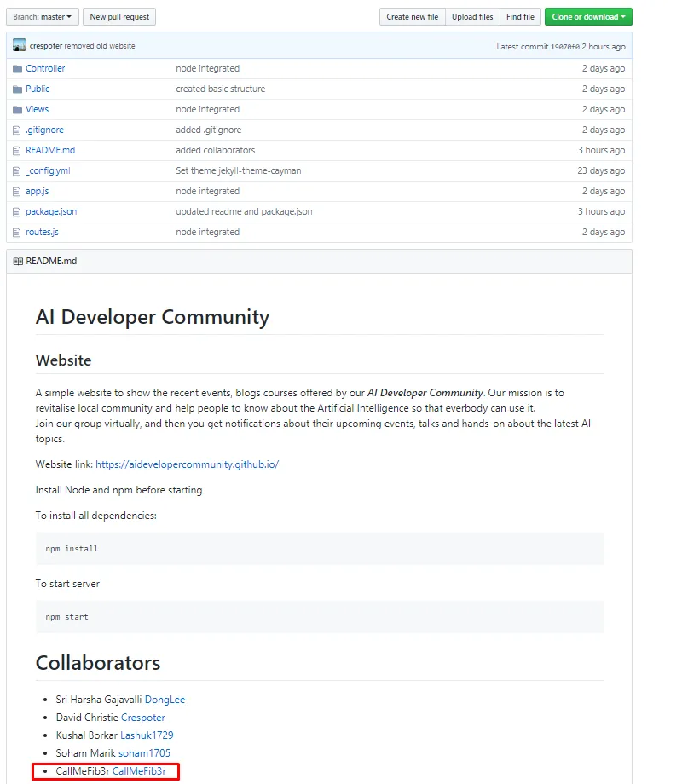The height and width of the screenshot is (784, 682).
Task: Open the latest commit hash link
Action: point(565,47)
